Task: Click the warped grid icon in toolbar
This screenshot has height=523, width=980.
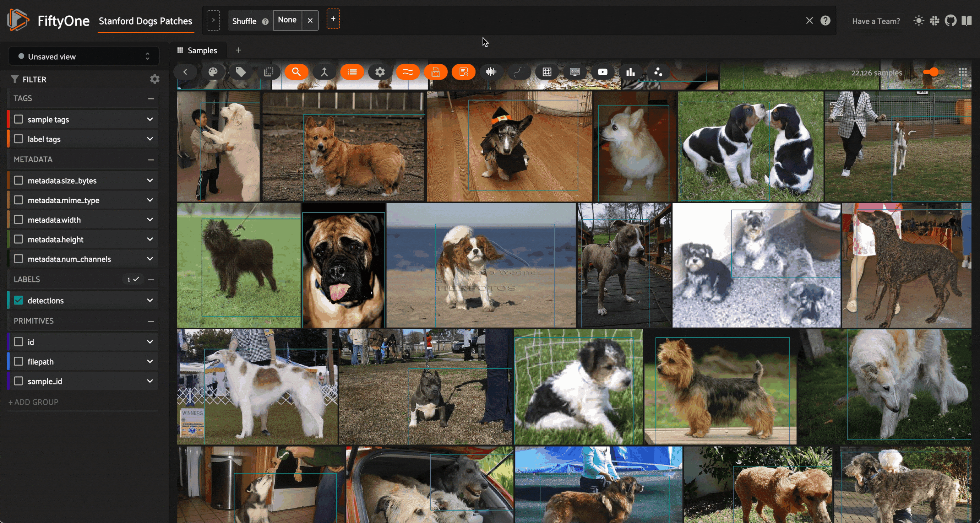Action: tap(547, 72)
